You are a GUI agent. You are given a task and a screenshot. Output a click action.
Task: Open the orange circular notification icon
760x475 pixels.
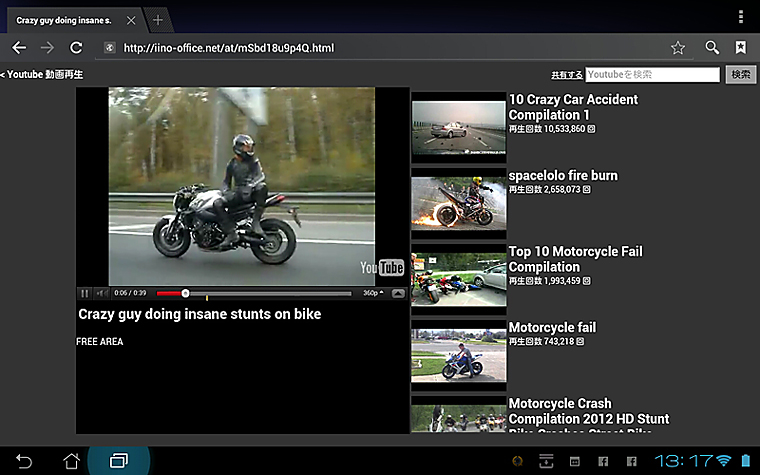tap(518, 461)
